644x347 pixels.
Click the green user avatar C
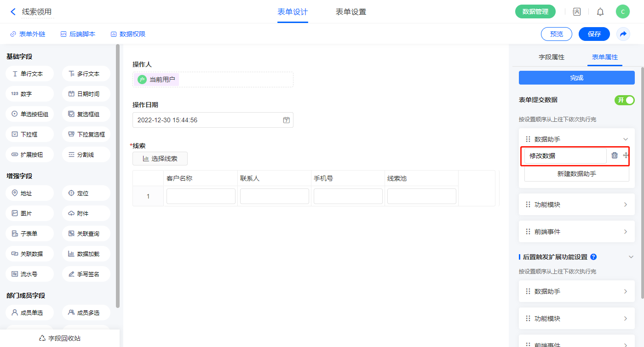click(x=622, y=12)
